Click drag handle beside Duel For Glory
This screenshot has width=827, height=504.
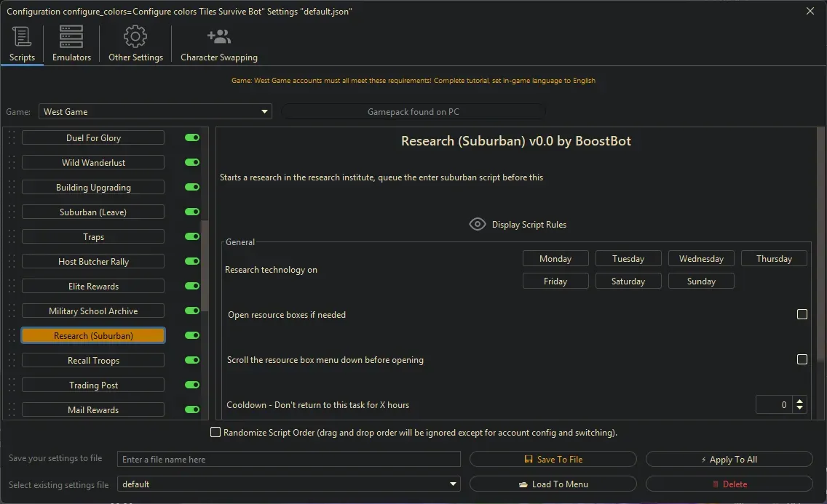(x=11, y=138)
